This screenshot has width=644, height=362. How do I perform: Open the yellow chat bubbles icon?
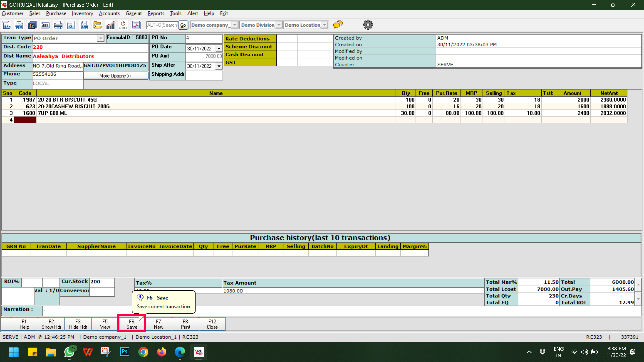[338, 25]
